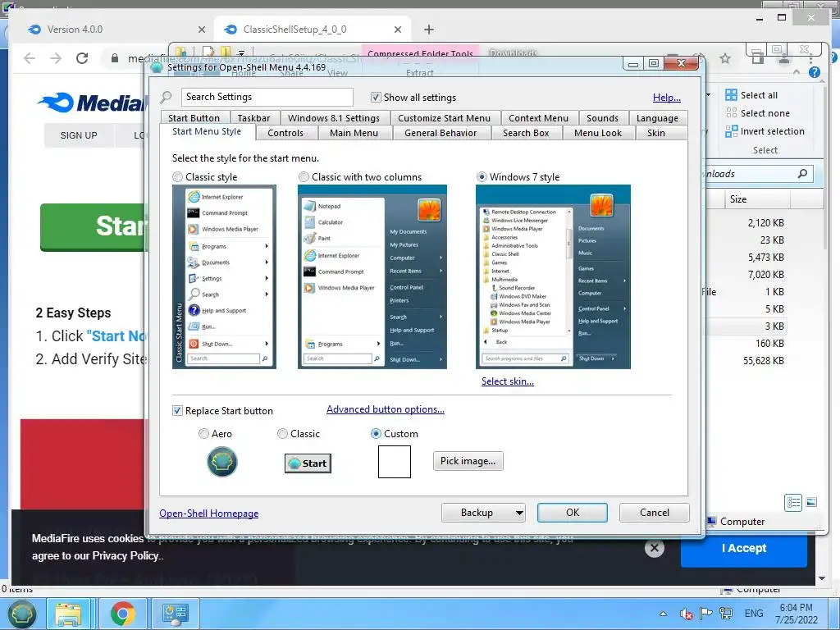Image resolution: width=840 pixels, height=630 pixels.
Task: Switch Explorer to large icons view
Action: tap(811, 503)
